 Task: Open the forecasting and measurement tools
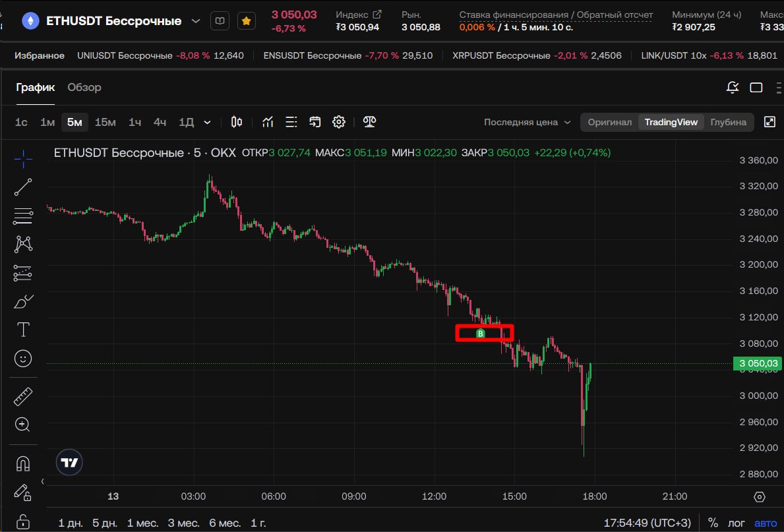pos(23,273)
